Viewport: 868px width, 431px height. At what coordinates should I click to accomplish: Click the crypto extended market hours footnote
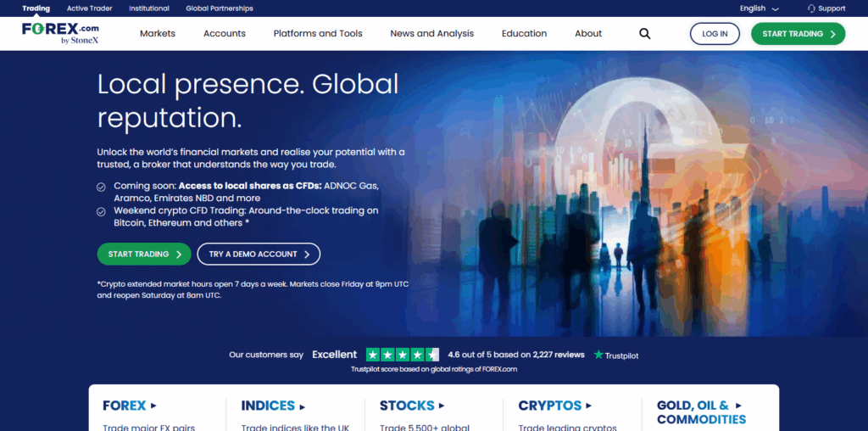pyautogui.click(x=253, y=289)
